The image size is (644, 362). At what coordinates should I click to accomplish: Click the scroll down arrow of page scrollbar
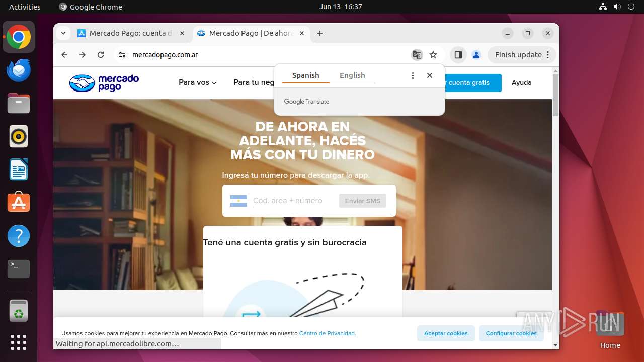[x=555, y=345]
